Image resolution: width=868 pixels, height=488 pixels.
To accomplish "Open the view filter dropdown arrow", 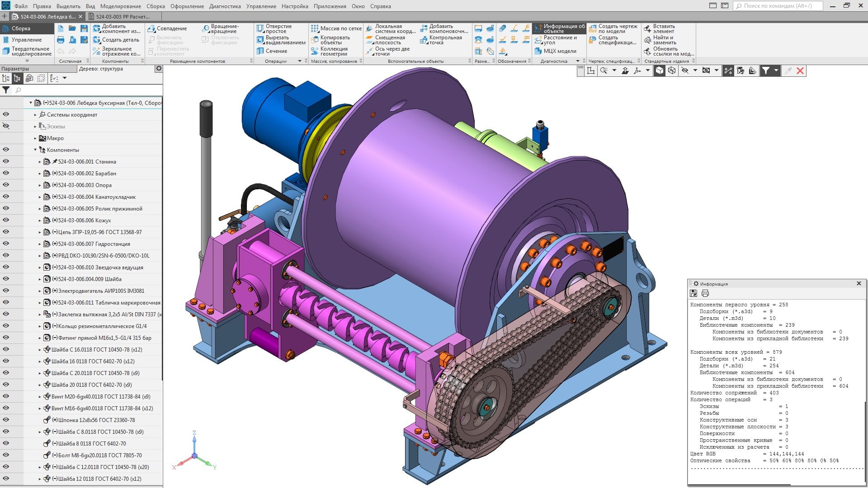I will pos(776,70).
